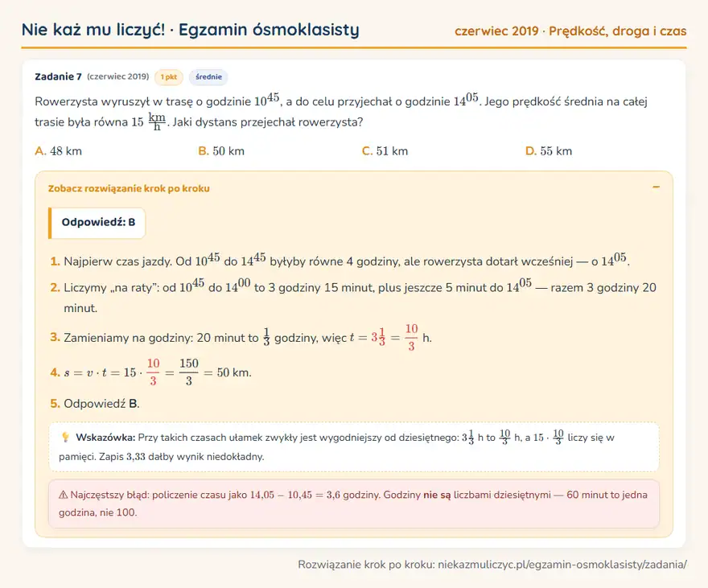Screen dimensions: 708x588
Task: Click the lightbulb icon beside Wskazówka
Action: click(65, 437)
